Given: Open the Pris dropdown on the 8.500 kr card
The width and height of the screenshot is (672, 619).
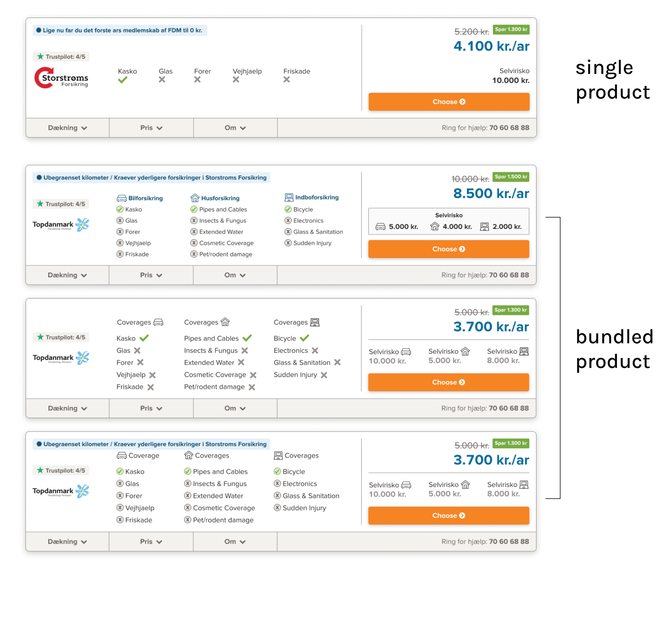Looking at the screenshot, I should click(x=151, y=275).
